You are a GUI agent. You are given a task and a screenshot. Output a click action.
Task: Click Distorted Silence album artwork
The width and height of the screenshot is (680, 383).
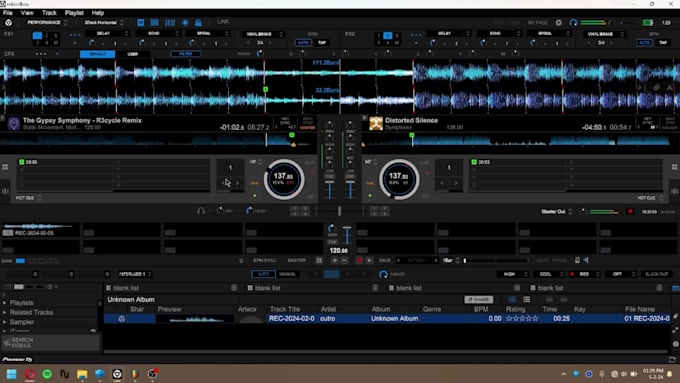(376, 124)
